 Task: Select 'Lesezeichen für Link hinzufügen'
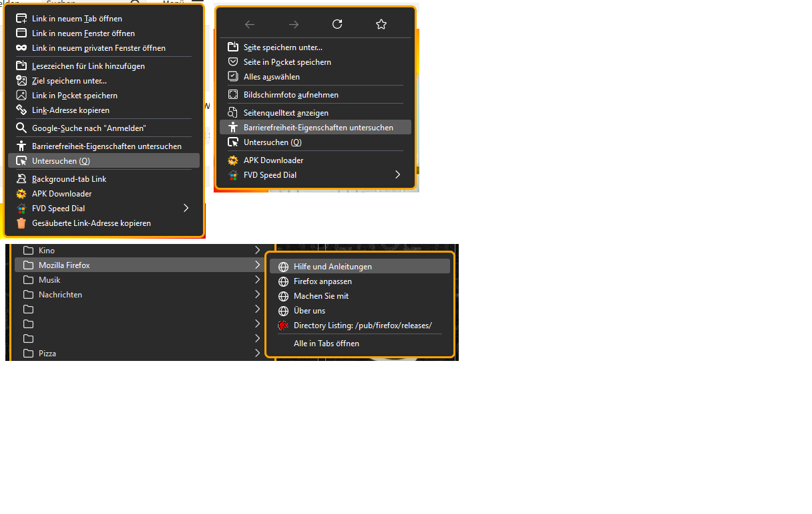click(104, 66)
